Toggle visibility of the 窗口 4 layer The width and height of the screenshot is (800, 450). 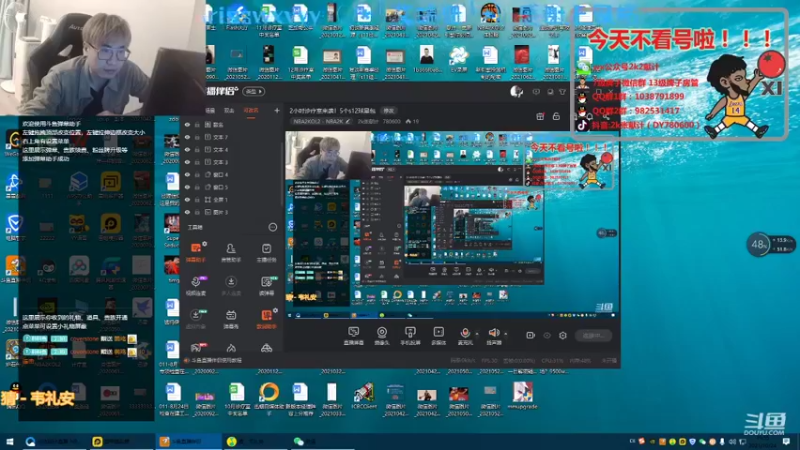coord(187,174)
